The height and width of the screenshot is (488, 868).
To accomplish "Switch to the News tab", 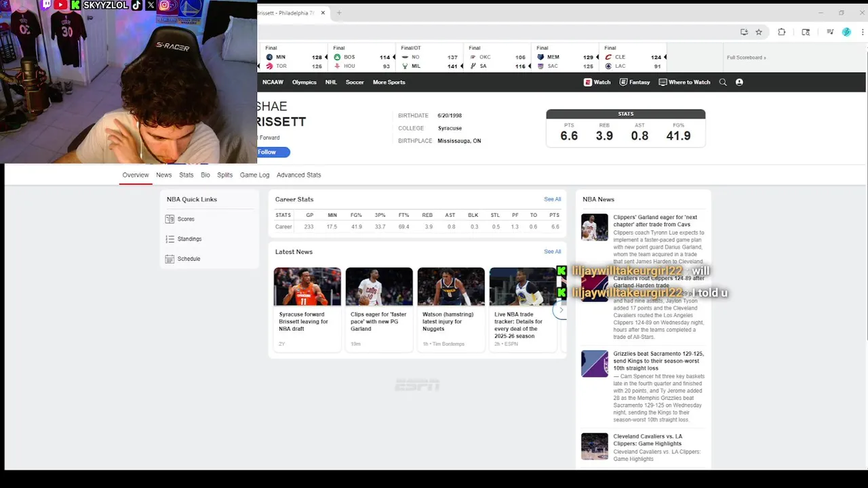I will (164, 175).
